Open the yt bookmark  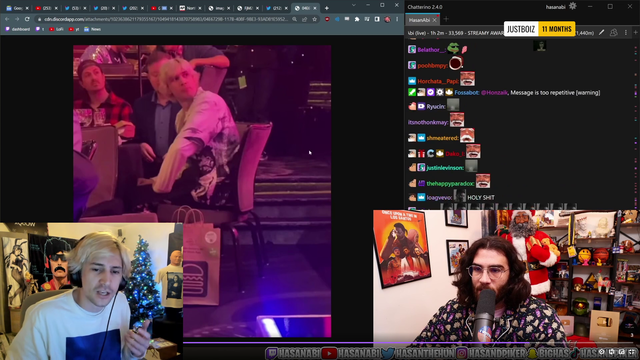coord(74,29)
